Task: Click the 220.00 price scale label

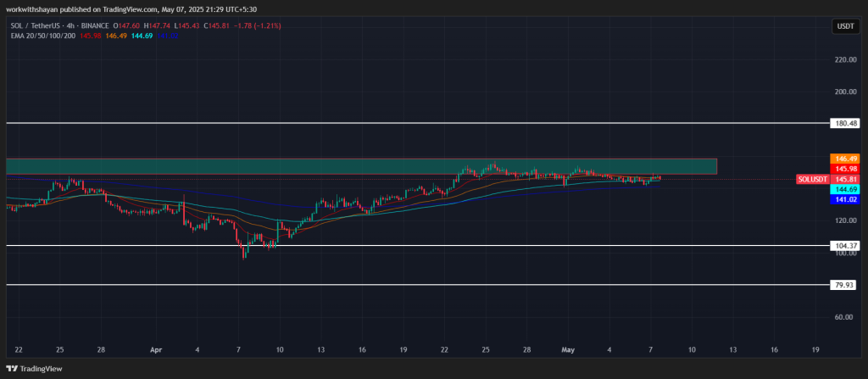Action: (x=845, y=59)
